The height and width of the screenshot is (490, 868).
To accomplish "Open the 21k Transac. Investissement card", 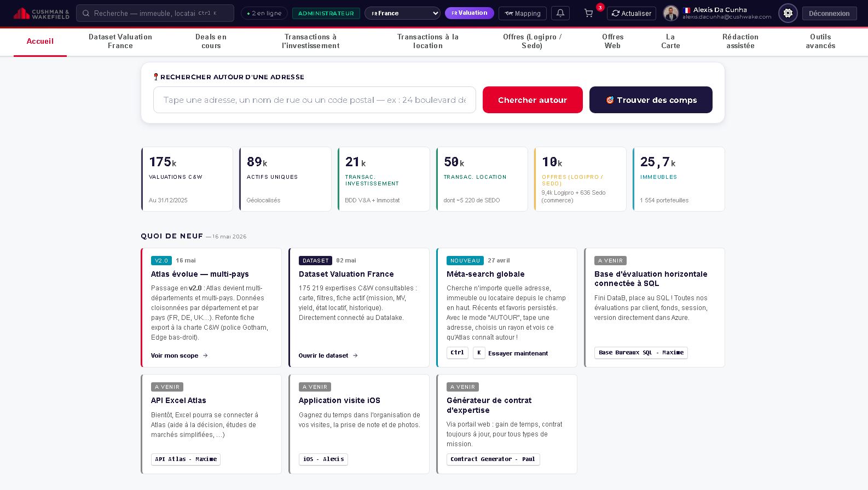I will click(x=384, y=179).
